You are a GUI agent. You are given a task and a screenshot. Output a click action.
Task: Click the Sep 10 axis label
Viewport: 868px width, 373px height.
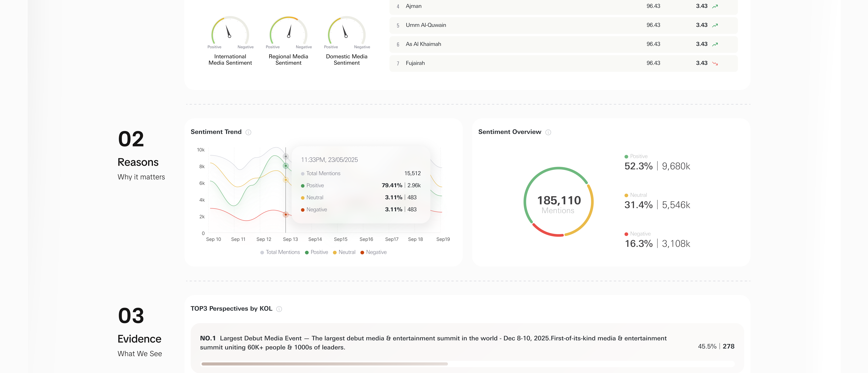pos(214,239)
